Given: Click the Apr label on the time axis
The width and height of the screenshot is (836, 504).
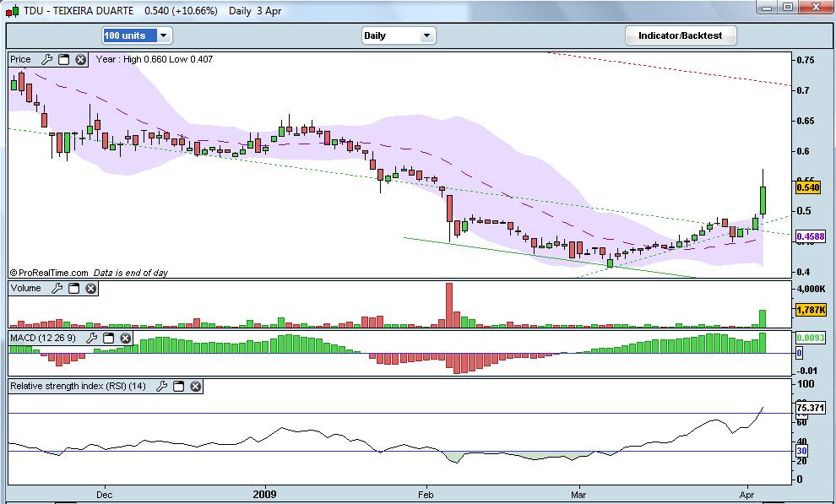Looking at the screenshot, I should tap(747, 495).
